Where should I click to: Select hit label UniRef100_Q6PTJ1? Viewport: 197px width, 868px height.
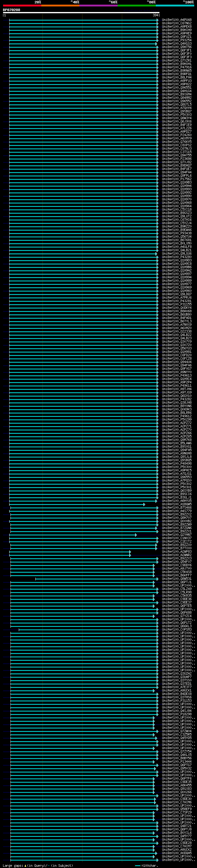click(176, 582)
